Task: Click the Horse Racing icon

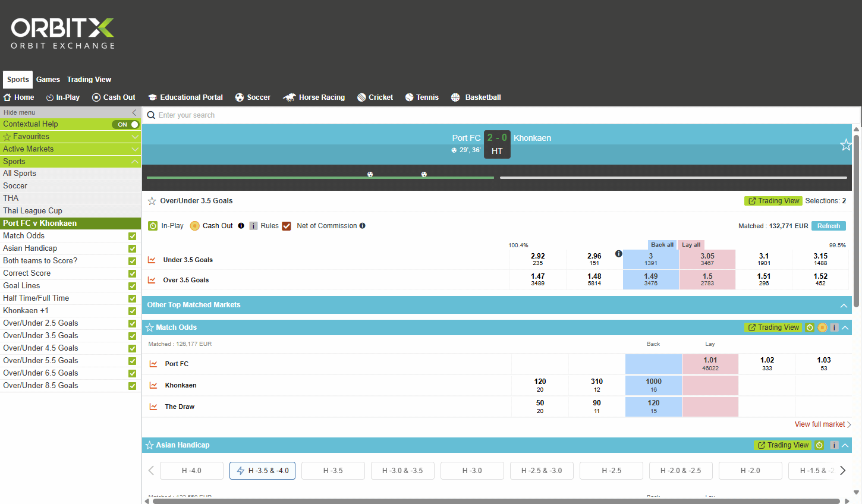Action: coord(290,97)
